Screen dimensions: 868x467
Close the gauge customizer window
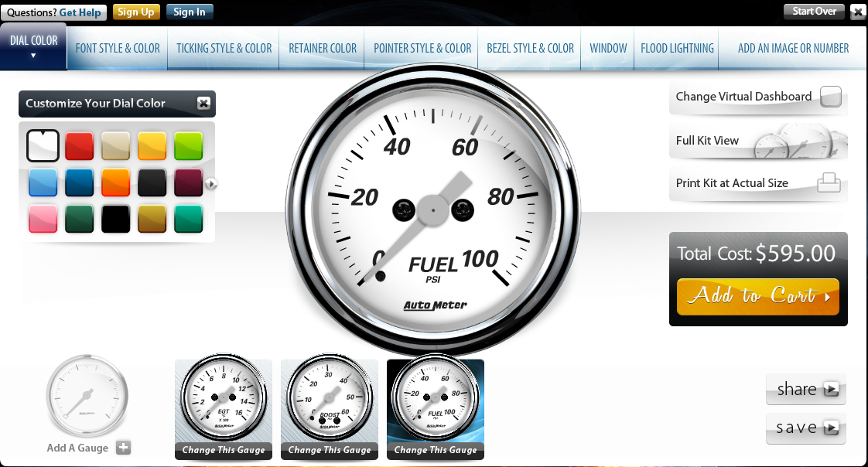coord(858,12)
